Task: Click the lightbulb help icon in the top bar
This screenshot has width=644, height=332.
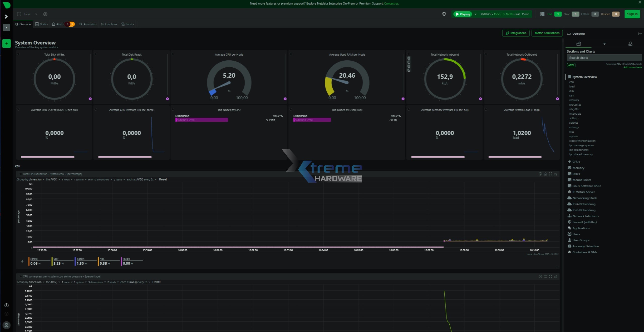Action: 444,14
